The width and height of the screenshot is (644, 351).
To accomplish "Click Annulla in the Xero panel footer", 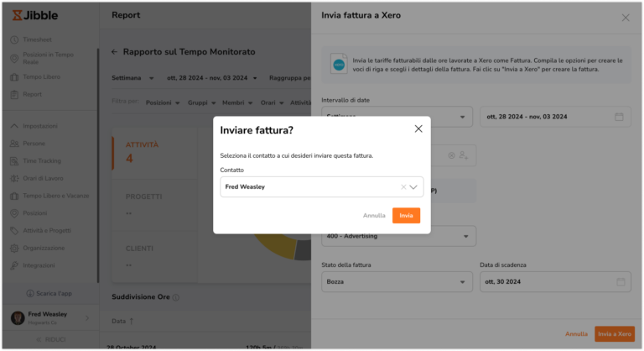I will coord(576,333).
